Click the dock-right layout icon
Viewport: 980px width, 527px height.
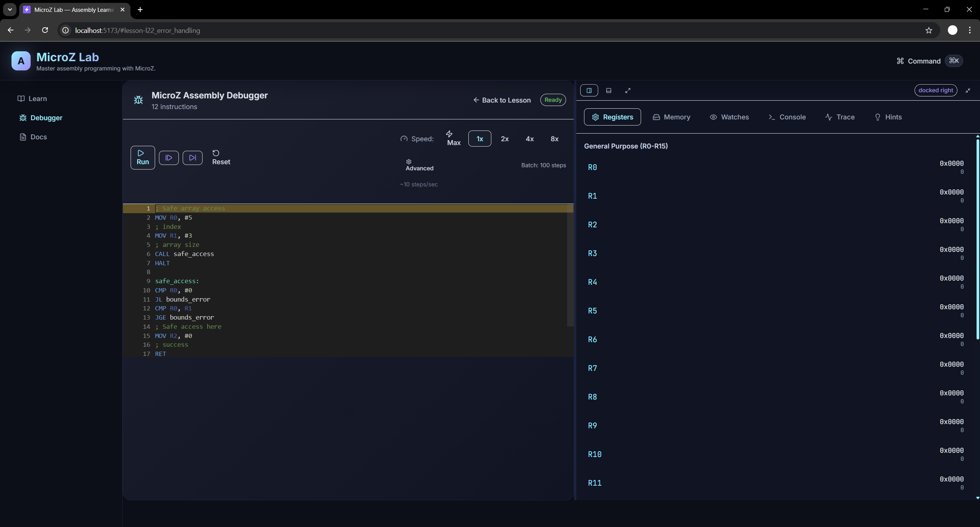(x=589, y=91)
